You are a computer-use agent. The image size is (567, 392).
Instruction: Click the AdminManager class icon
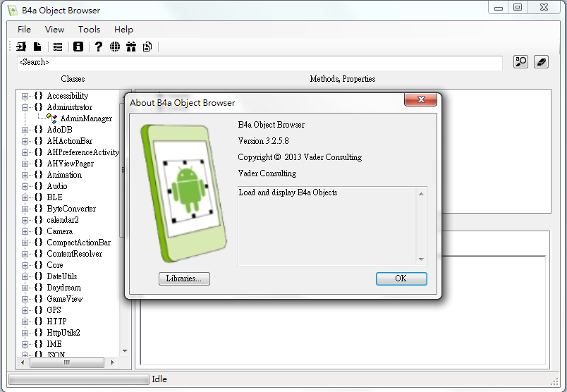click(x=51, y=118)
